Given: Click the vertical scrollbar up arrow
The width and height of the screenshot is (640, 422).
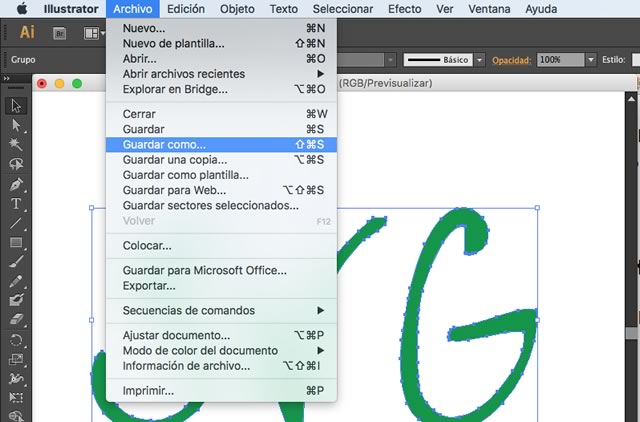Looking at the screenshot, I should coord(631,99).
